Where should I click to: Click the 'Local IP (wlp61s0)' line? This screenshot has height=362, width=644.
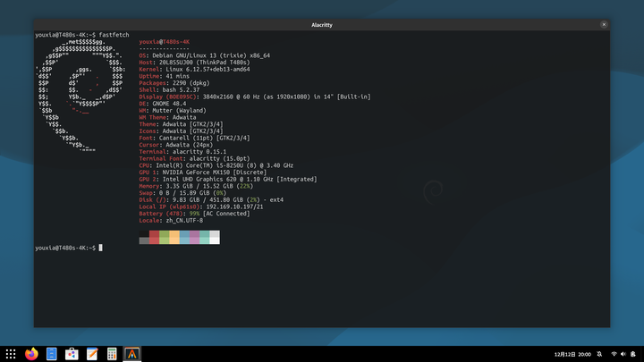201,206
